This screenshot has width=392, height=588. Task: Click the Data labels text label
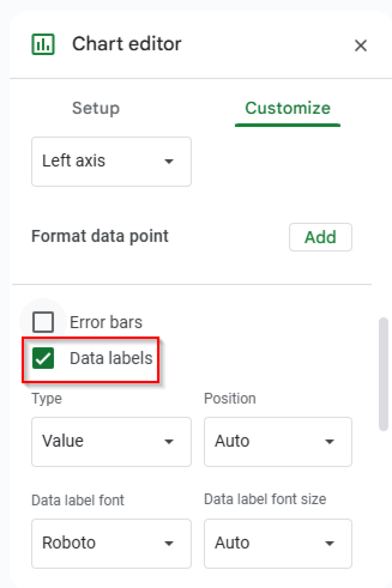click(111, 358)
